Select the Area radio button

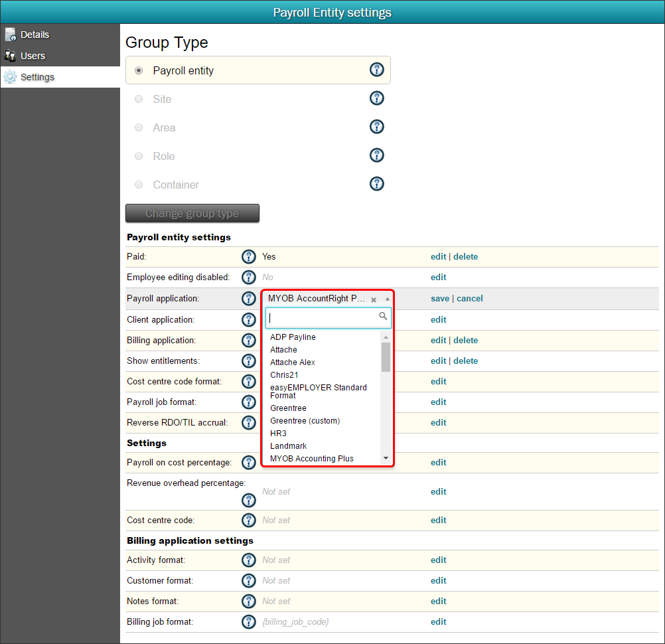[x=139, y=127]
